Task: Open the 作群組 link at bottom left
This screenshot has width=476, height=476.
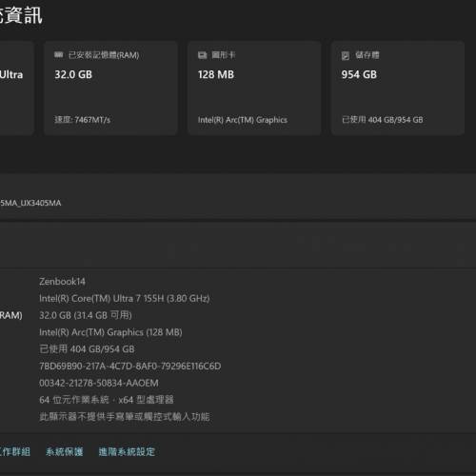Action: point(15,451)
